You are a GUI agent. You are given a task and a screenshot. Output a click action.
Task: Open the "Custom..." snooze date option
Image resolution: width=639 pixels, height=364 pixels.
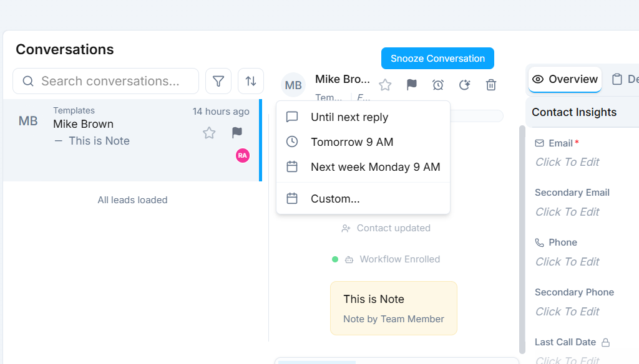(335, 199)
